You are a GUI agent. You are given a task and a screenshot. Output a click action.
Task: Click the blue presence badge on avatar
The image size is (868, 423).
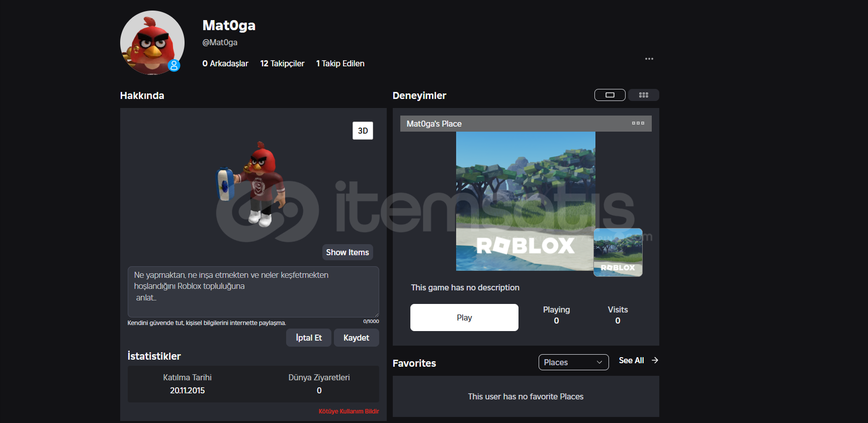point(174,65)
